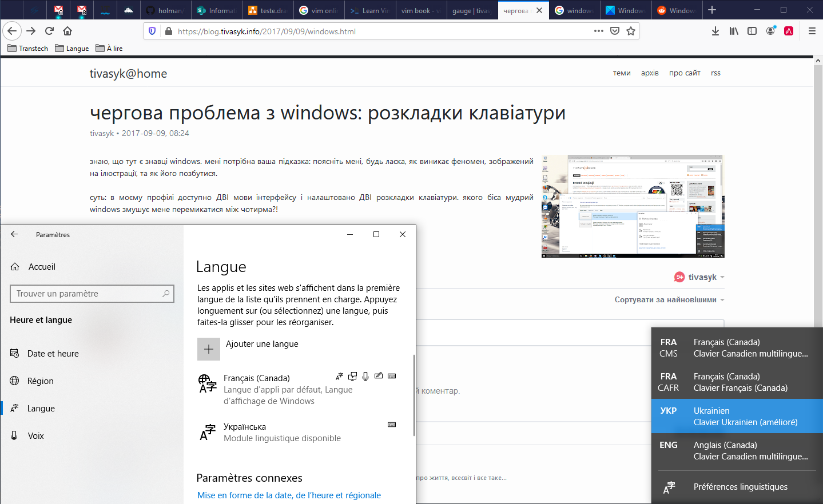The width and height of the screenshot is (823, 504).
Task: Click the tracking protection shield icon
Action: coord(152,31)
